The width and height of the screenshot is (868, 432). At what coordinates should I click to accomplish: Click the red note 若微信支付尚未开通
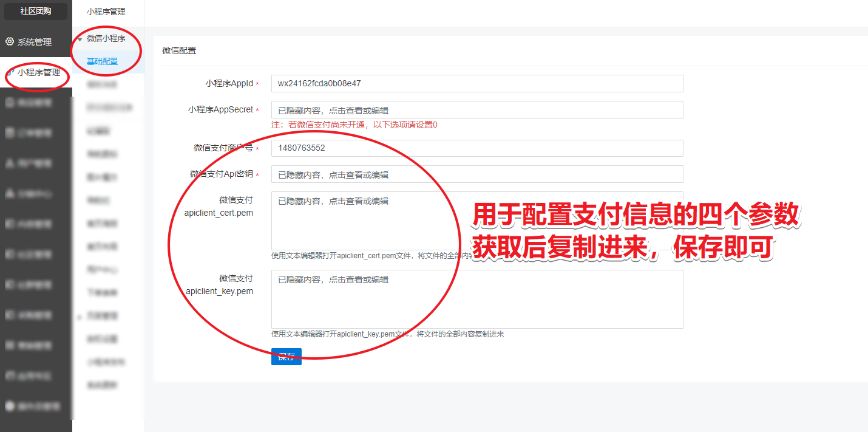[x=354, y=125]
